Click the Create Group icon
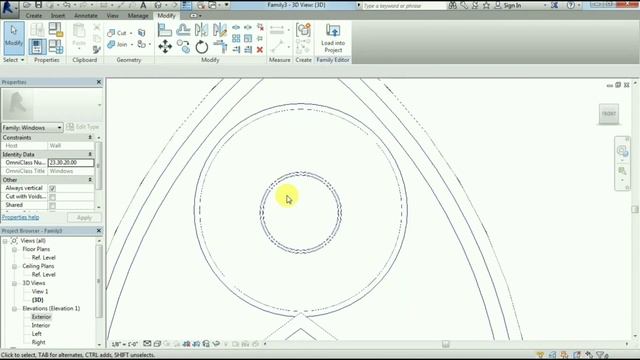Viewport: 640px width, 360px height. pyautogui.click(x=303, y=30)
